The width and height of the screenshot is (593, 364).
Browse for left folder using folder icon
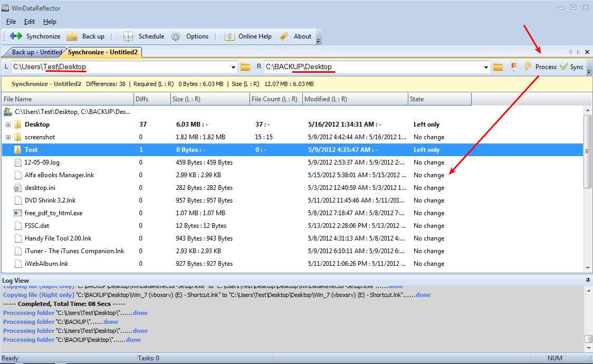point(245,67)
